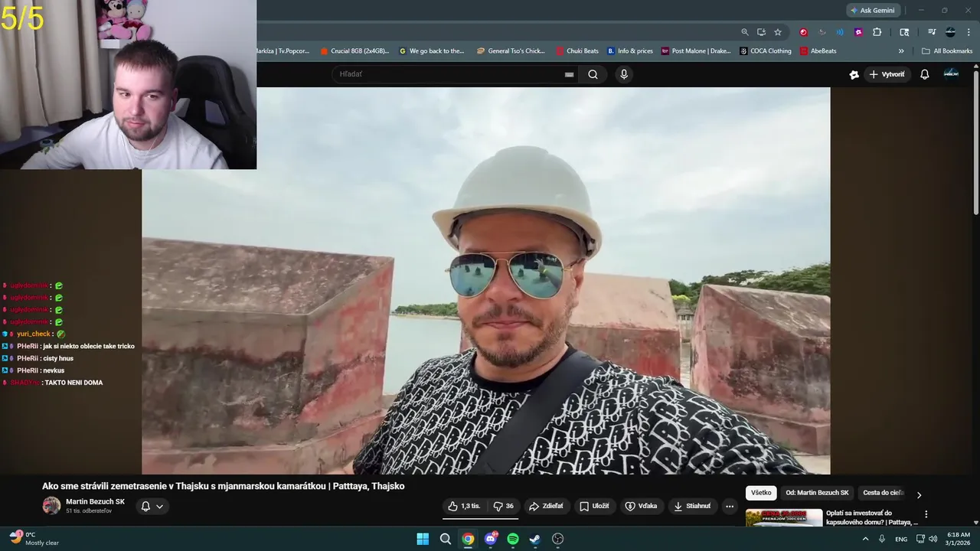Image resolution: width=980 pixels, height=551 pixels.
Task: Click 'Vďaka' thanks button
Action: pos(641,506)
